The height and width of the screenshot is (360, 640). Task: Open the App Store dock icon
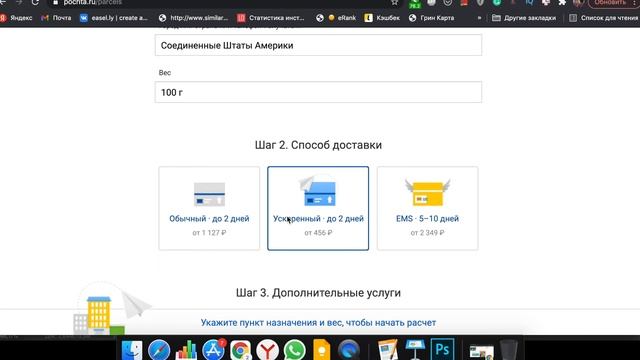click(213, 350)
